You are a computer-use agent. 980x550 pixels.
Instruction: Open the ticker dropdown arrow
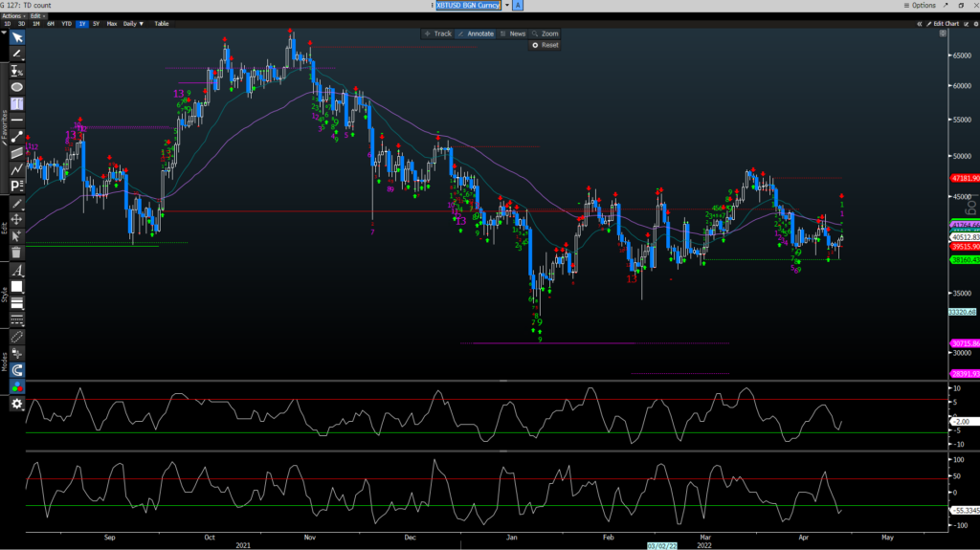pos(507,5)
